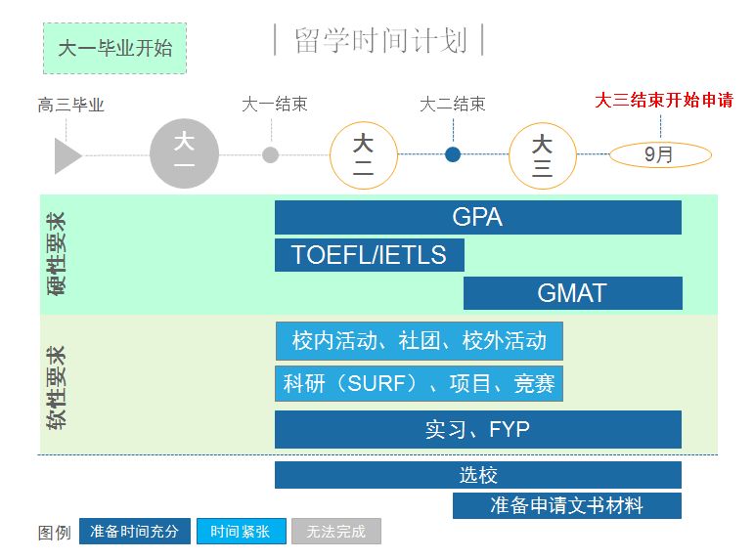Select the GPA bar
The image size is (754, 560).
click(478, 217)
